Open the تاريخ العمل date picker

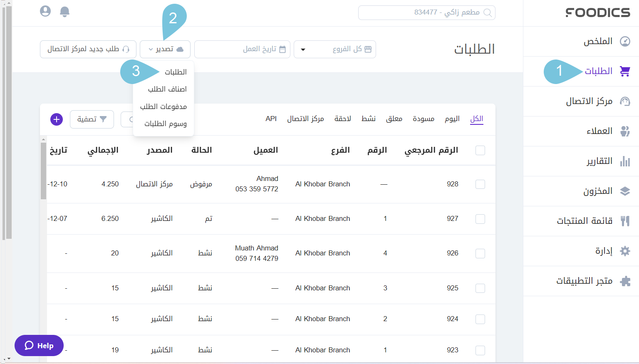(242, 49)
